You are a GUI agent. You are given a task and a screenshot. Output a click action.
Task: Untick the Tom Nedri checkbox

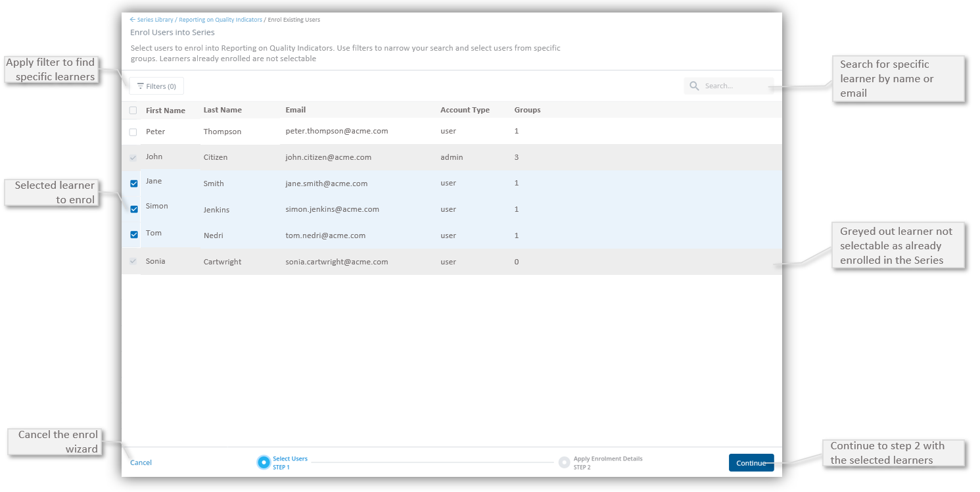click(x=134, y=235)
